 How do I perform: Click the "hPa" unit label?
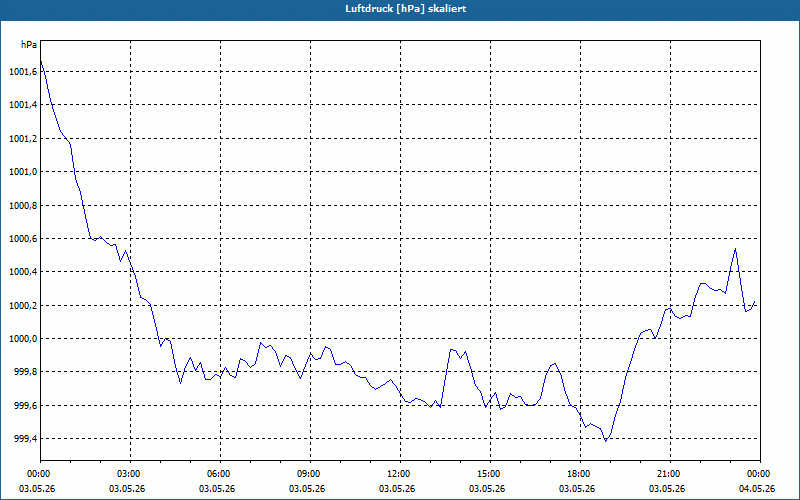pyautogui.click(x=29, y=45)
